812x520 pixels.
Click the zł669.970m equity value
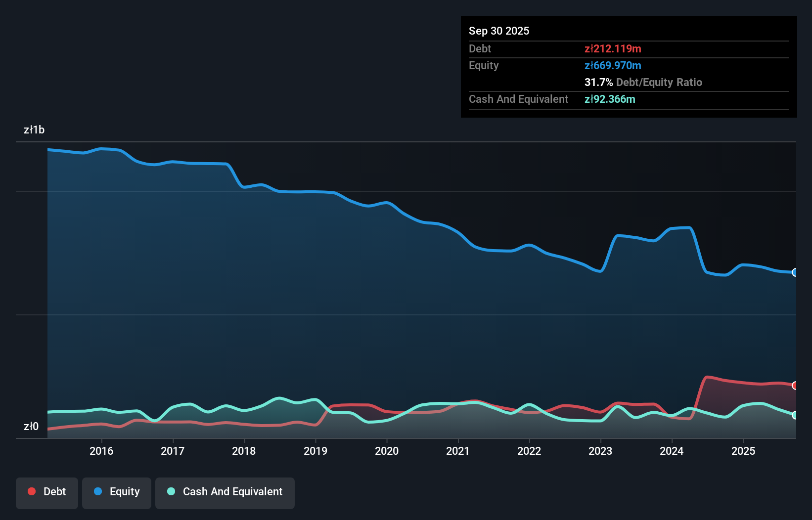[x=613, y=65]
